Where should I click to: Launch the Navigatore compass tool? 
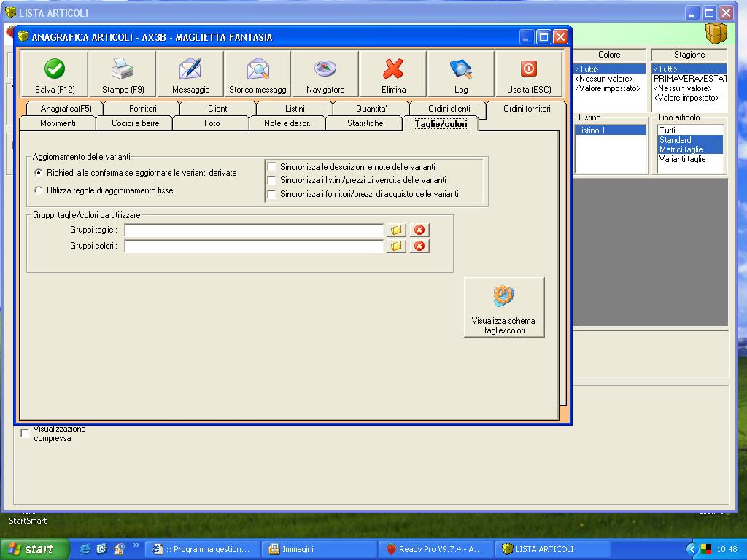[x=326, y=74]
